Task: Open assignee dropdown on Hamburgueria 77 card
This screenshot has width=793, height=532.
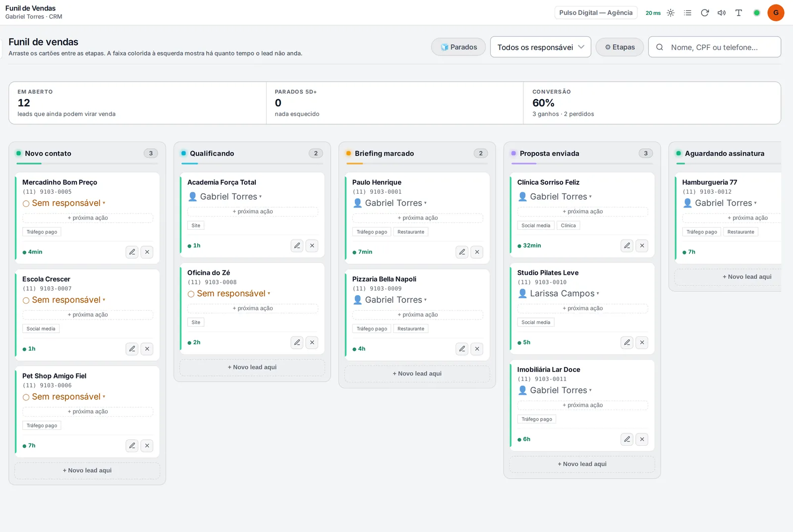Action: tap(720, 203)
